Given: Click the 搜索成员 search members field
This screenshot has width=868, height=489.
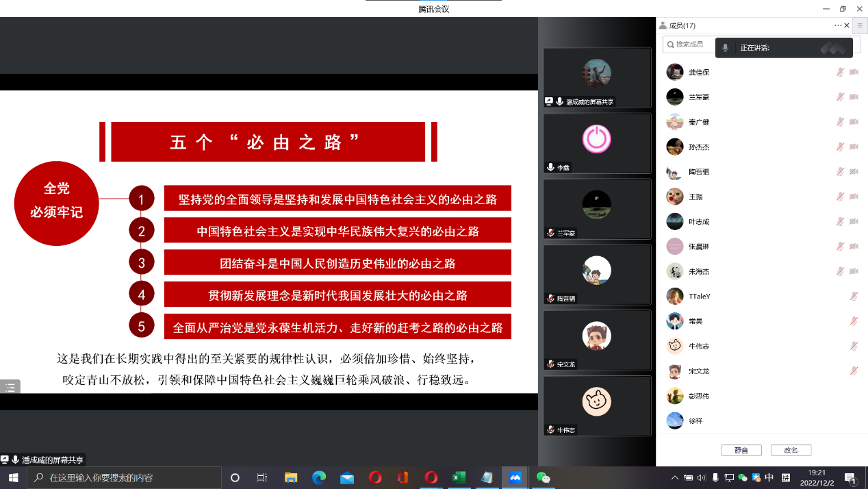Looking at the screenshot, I should tap(691, 45).
